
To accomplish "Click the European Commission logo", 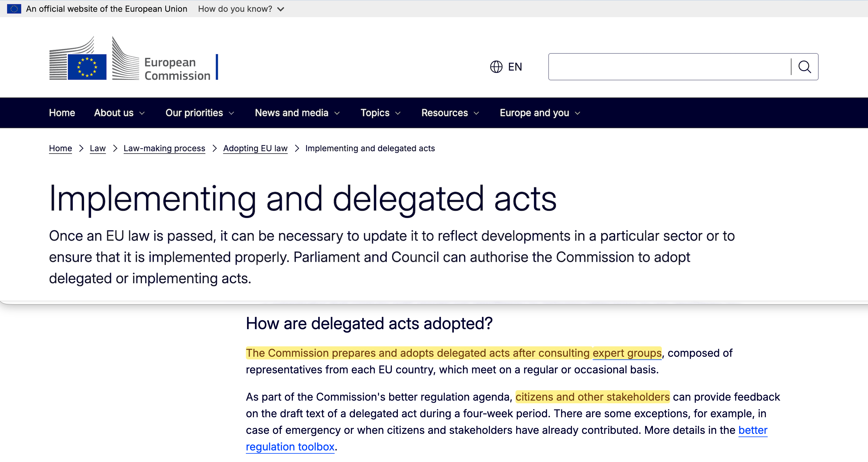I will 133,58.
